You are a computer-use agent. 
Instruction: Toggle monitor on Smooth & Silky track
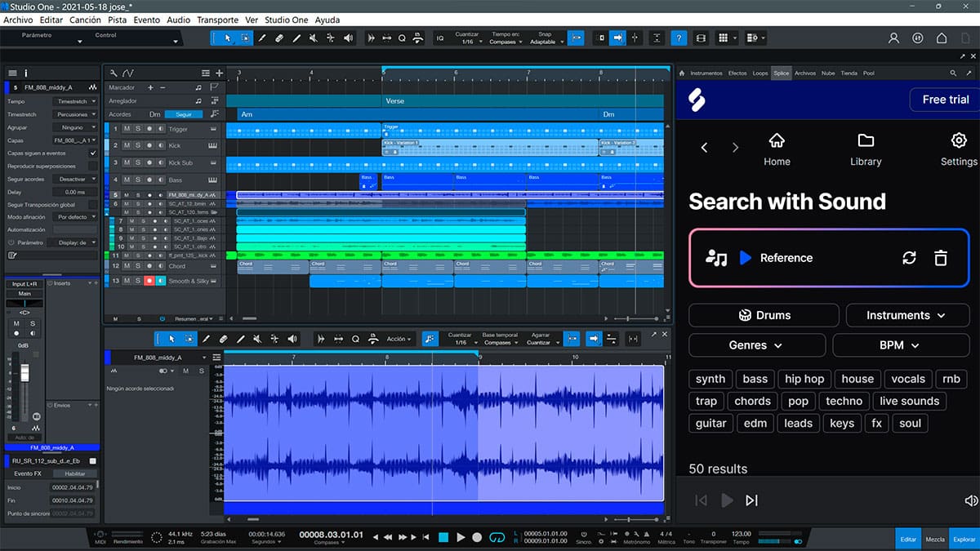click(161, 281)
